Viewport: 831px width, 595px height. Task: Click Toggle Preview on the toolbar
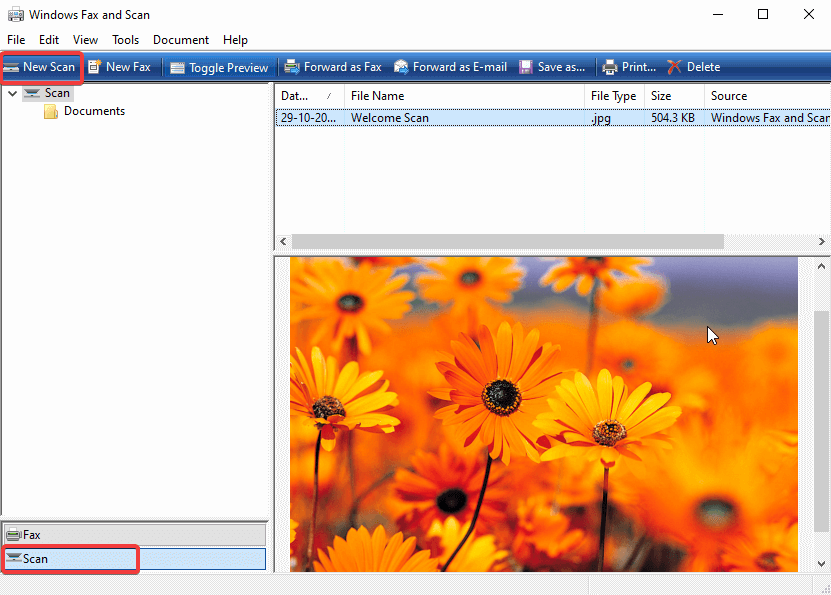tap(219, 67)
